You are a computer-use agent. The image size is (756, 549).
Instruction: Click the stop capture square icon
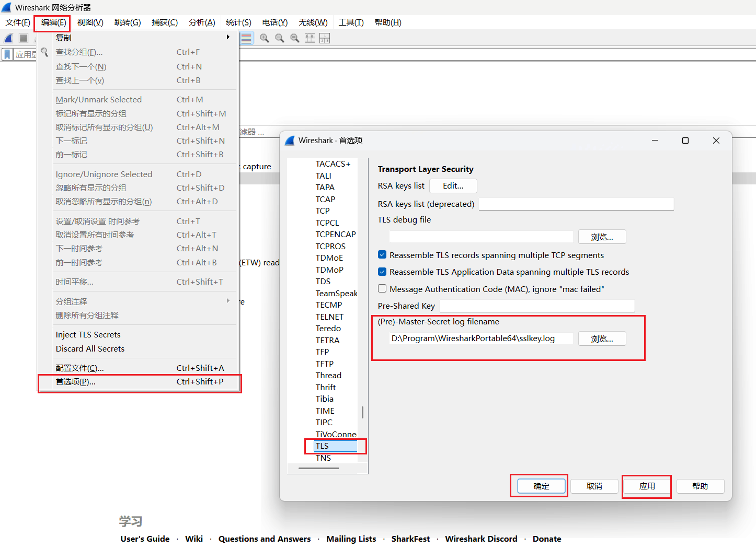[x=24, y=38]
